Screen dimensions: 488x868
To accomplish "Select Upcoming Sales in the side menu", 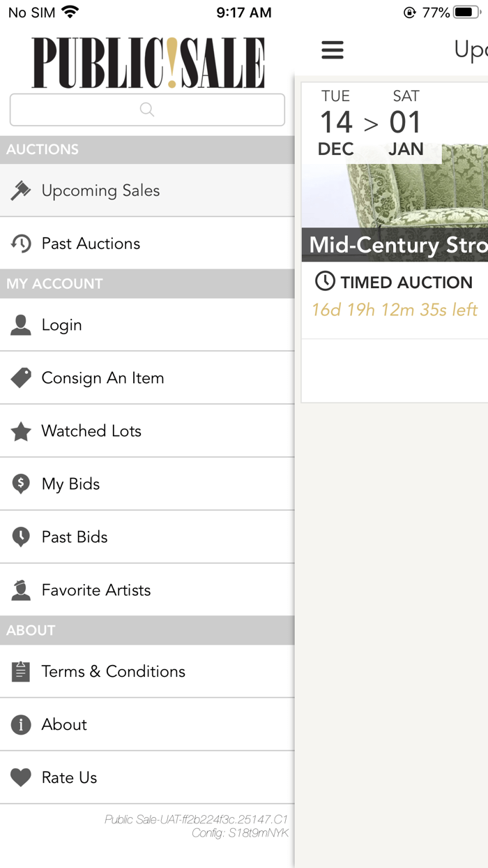I will [100, 190].
